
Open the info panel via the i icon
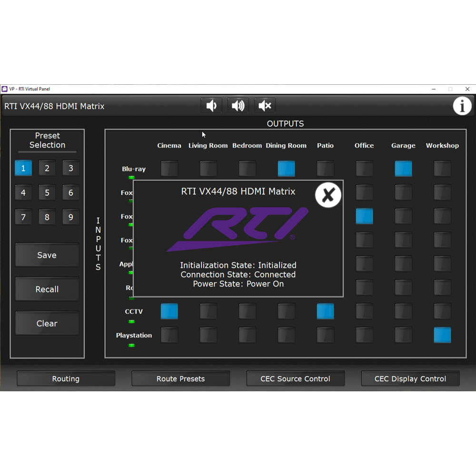coord(462,106)
